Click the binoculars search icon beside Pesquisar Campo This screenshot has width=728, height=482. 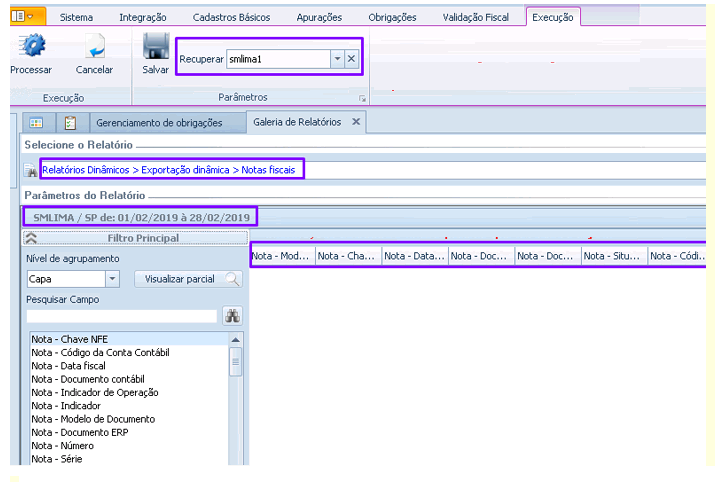tap(231, 315)
